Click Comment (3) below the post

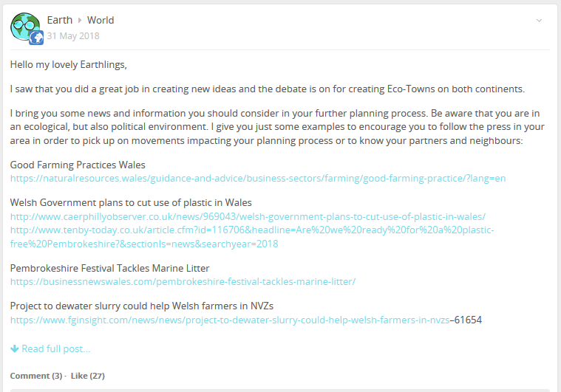click(36, 376)
